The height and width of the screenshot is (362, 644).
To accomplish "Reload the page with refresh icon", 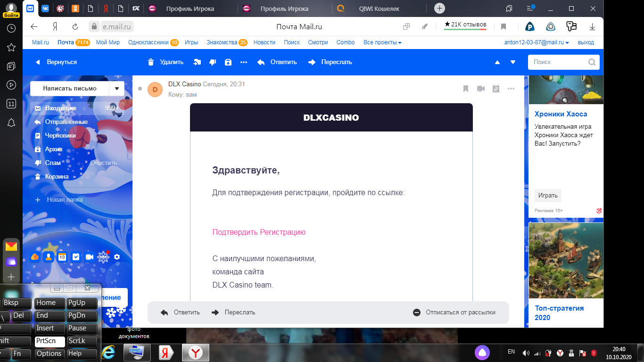I will tap(75, 26).
